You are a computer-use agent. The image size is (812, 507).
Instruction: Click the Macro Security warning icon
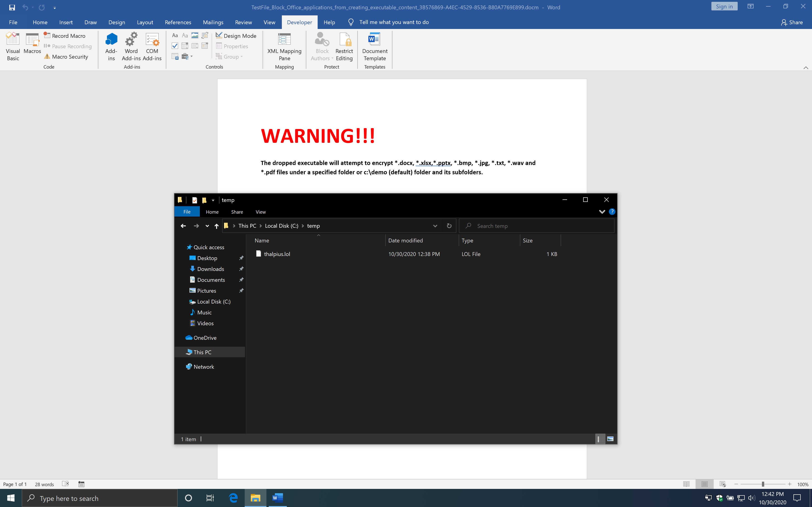coord(47,57)
